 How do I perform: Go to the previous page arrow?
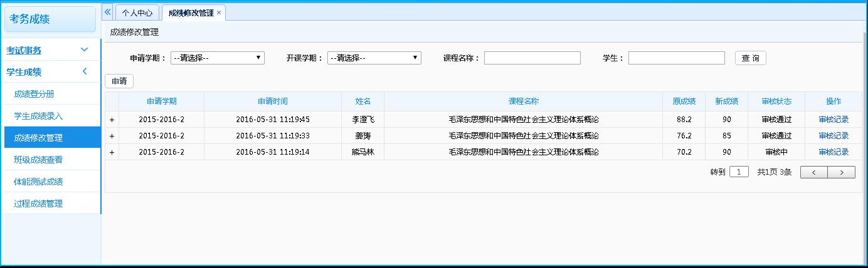point(814,172)
